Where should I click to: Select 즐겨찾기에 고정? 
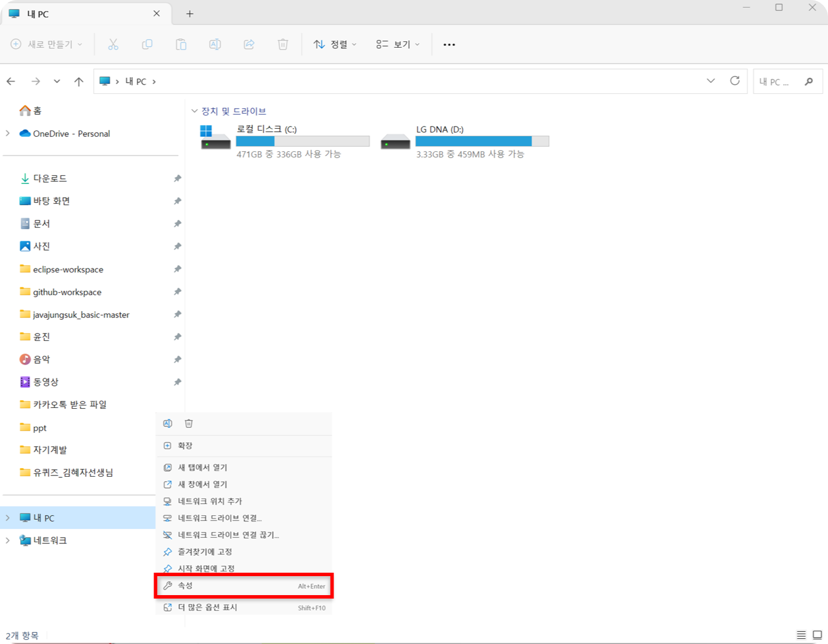click(x=244, y=552)
